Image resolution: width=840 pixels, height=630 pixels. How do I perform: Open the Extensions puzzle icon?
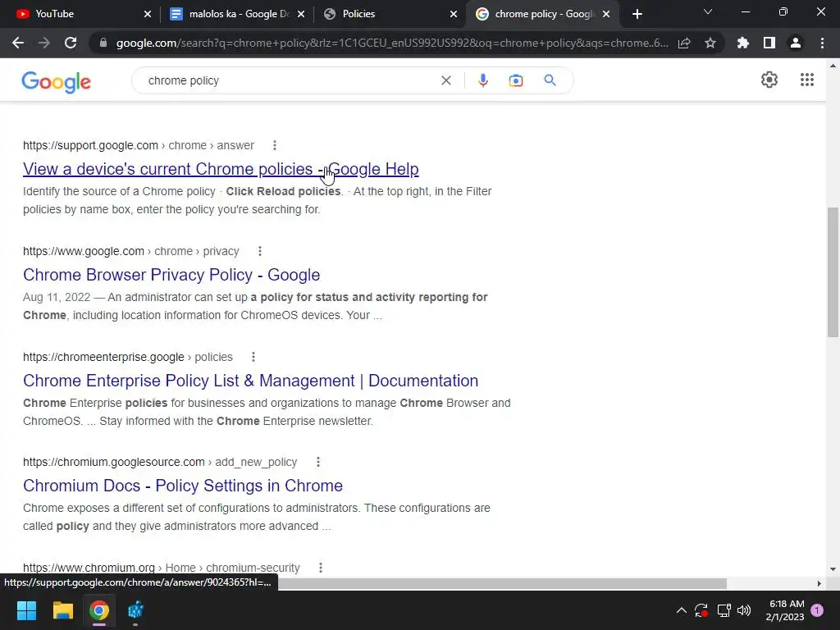(743, 43)
